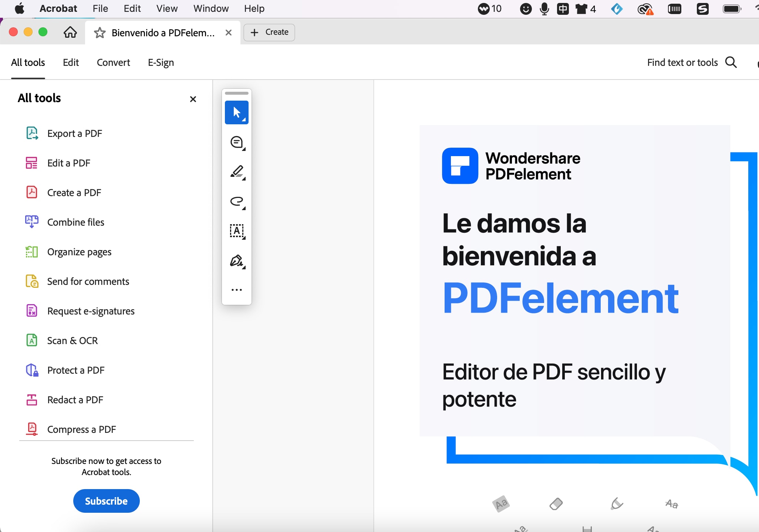Close the Bienvenido a PDFelement tab
Viewport: 759px width, 532px height.
point(229,33)
